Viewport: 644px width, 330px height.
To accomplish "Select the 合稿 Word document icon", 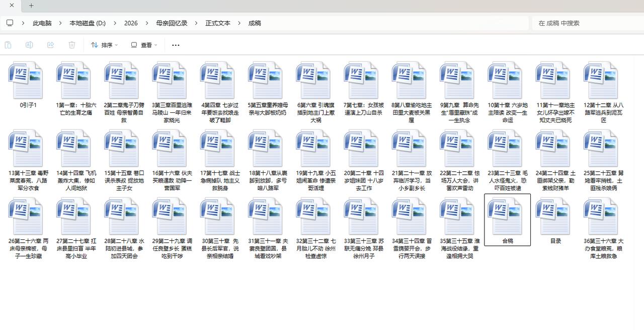I will pyautogui.click(x=506, y=216).
